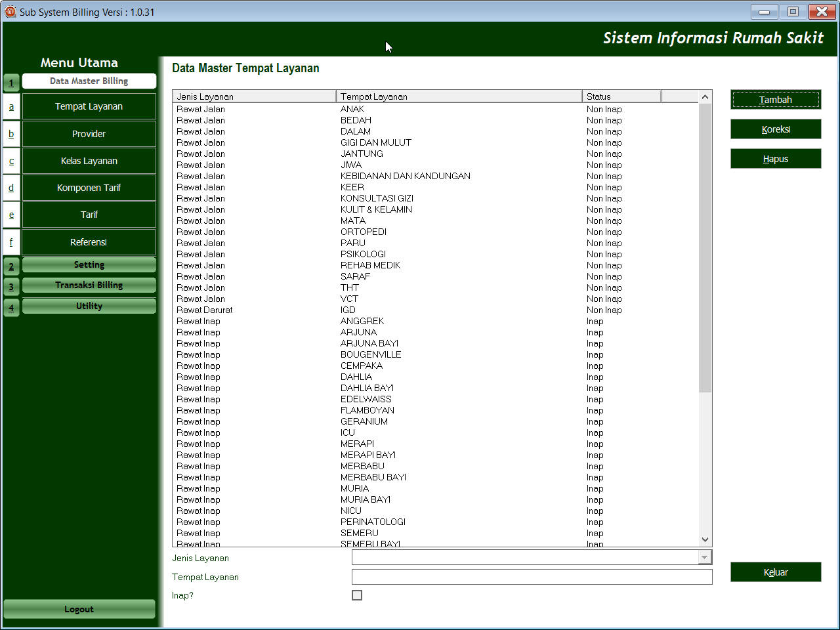Open the Transaksi Billing menu section
Screen dimensions: 840x630
[x=89, y=285]
